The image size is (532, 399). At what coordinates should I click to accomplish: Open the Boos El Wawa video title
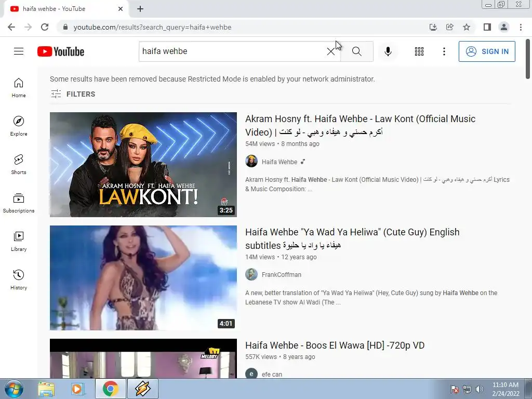[335, 345]
